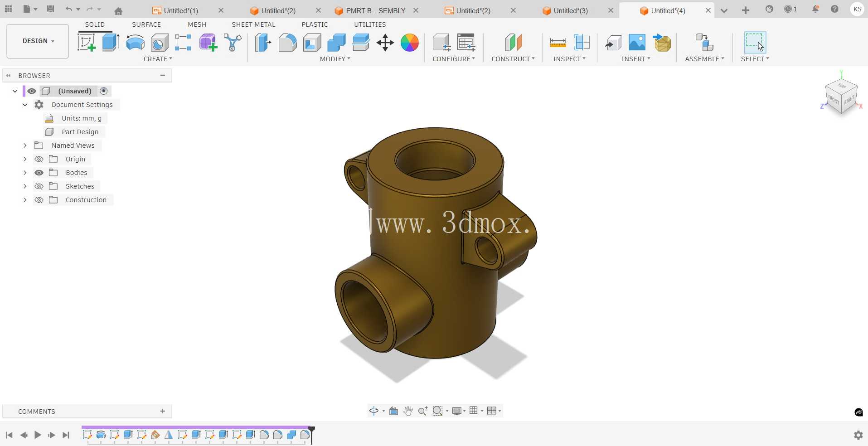Hide the Bodies folder via its eye icon
The width and height of the screenshot is (868, 446).
[39, 173]
